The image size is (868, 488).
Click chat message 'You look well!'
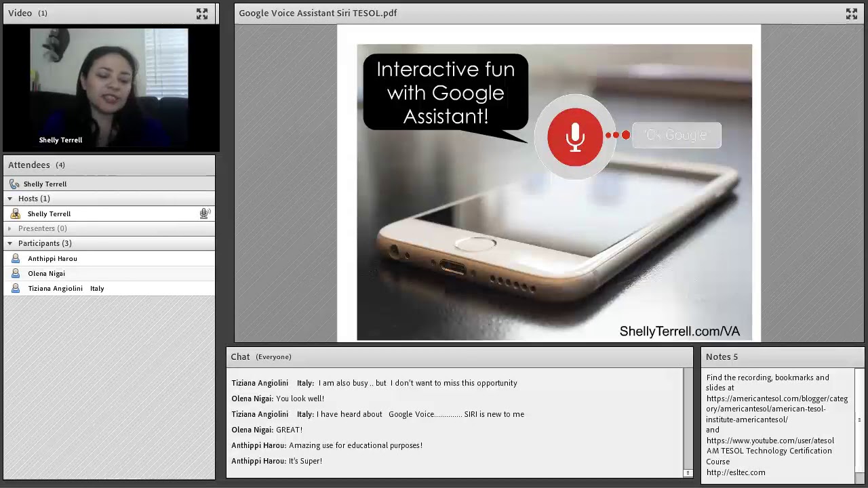300,399
